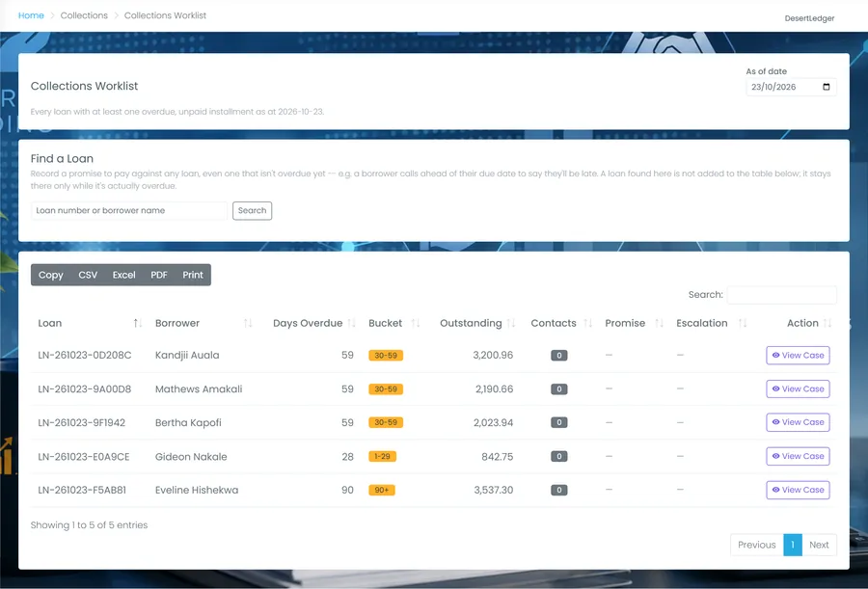Open the As of date calendar picker icon
Screen dimensions: 868x589
pos(826,87)
